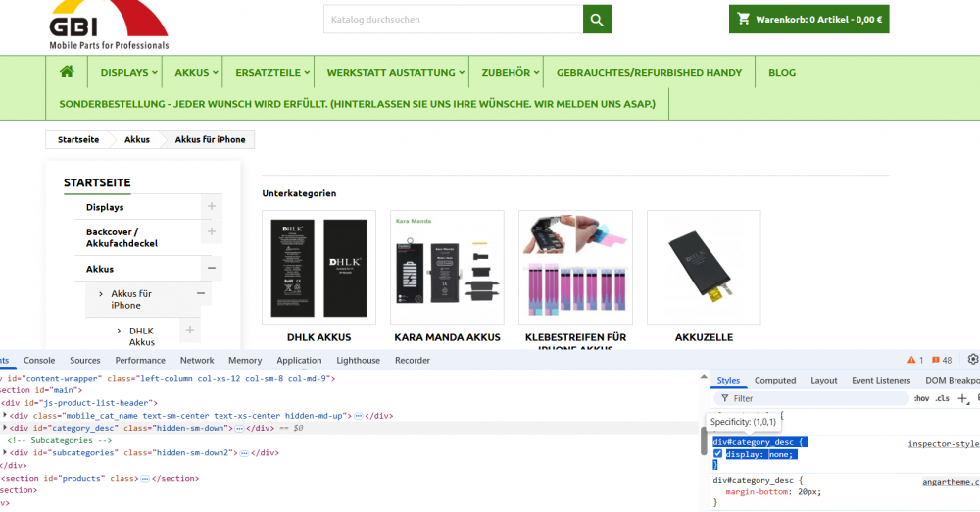
Task: Open KARA MANDA AKKUS category thumbnail
Action: (447, 267)
